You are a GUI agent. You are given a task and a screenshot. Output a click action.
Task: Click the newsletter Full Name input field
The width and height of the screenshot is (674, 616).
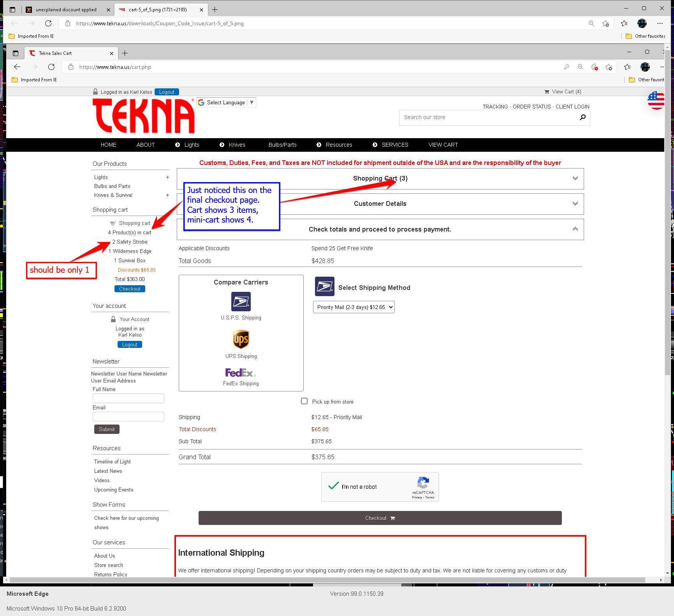[x=128, y=398]
